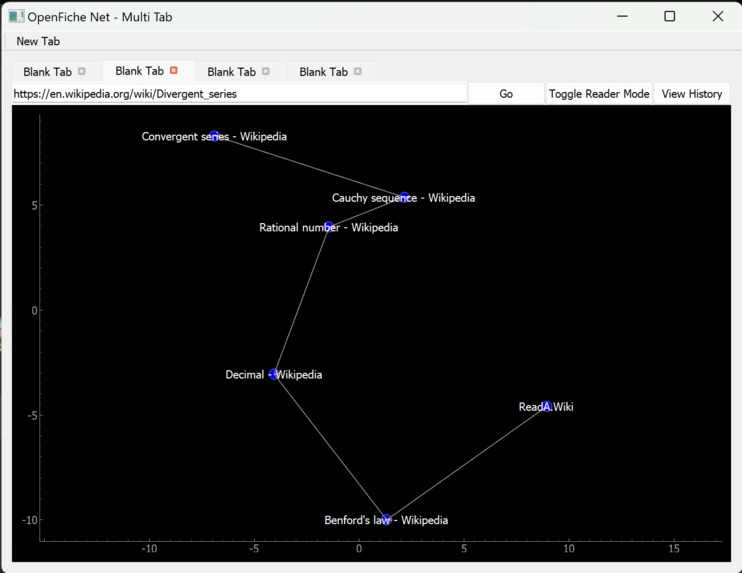The width and height of the screenshot is (742, 573).
Task: Minimize the OpenFiche Net window
Action: [x=622, y=16]
